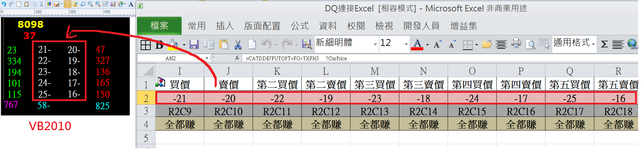Click the all borders grid icon in Excel

click(x=146, y=45)
